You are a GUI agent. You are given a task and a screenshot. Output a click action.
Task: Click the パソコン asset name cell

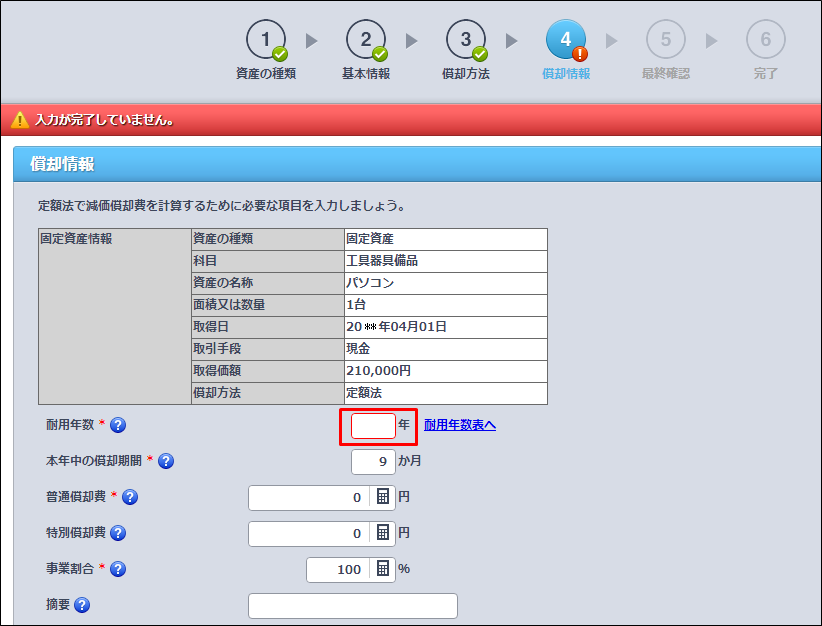coord(446,283)
